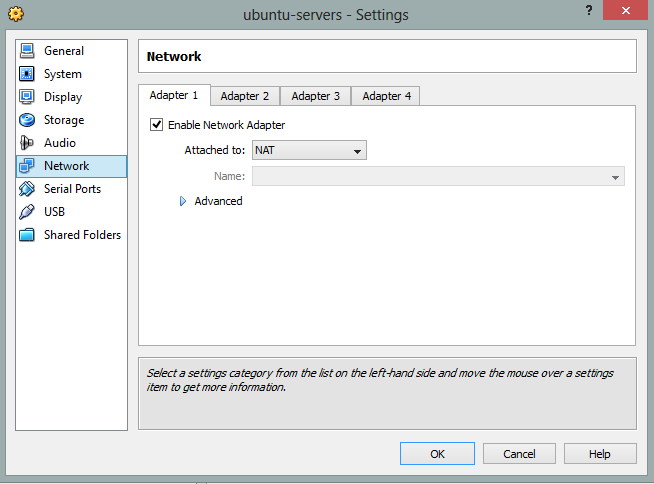Open Shared Folders settings
Screen dimensions: 654x484
click(x=71, y=234)
